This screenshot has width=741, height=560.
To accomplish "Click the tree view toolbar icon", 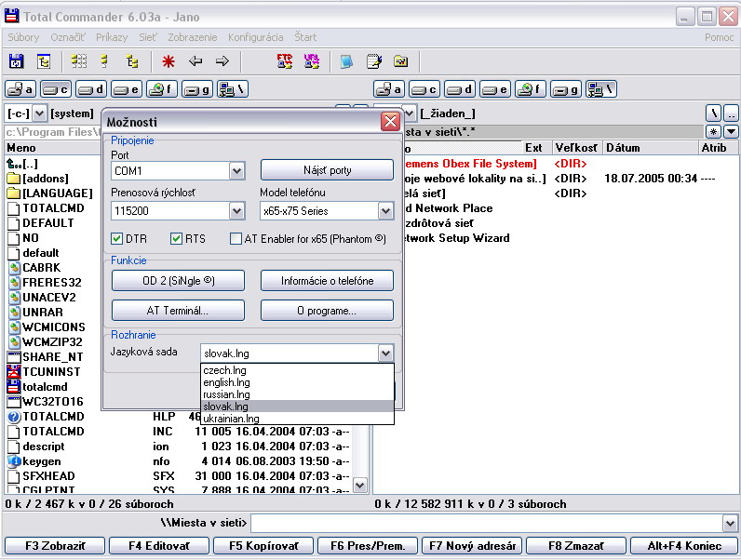I will tap(132, 61).
